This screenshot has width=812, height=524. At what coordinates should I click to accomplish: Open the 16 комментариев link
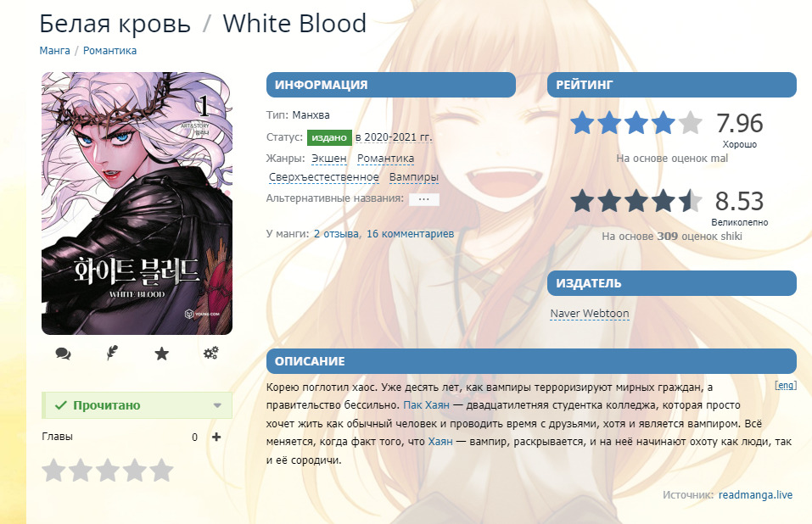pos(410,234)
